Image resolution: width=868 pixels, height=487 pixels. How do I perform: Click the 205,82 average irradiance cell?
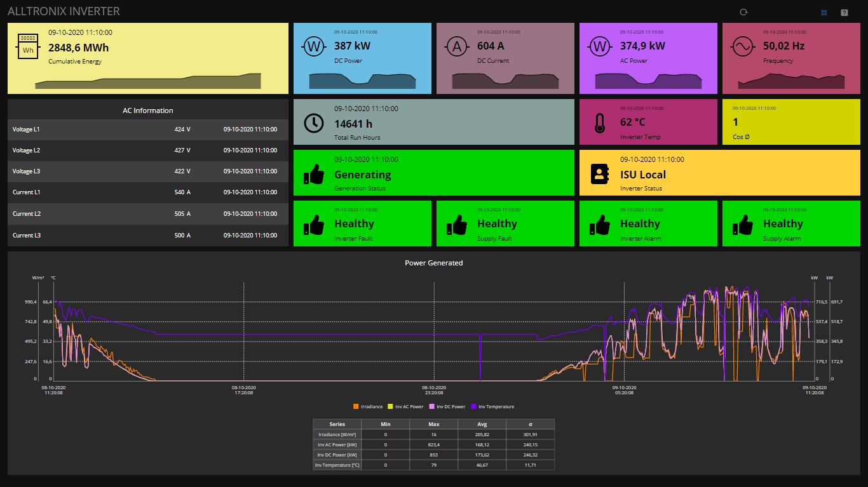click(x=482, y=434)
